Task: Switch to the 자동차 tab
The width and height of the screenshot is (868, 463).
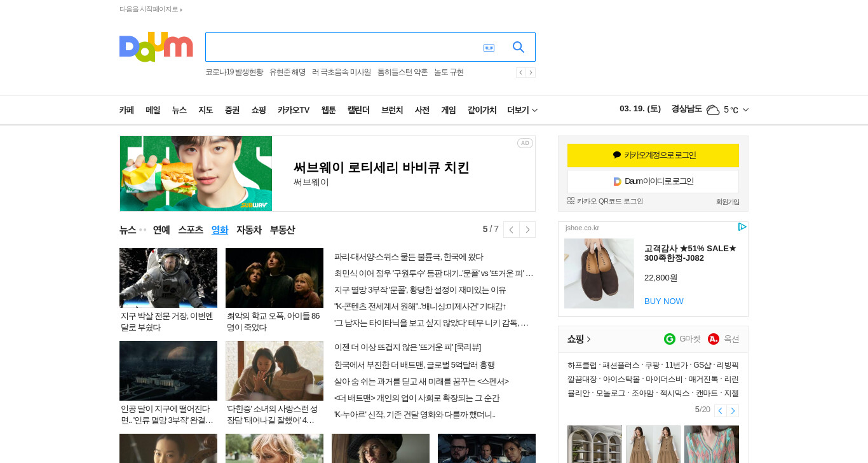Action: click(249, 230)
